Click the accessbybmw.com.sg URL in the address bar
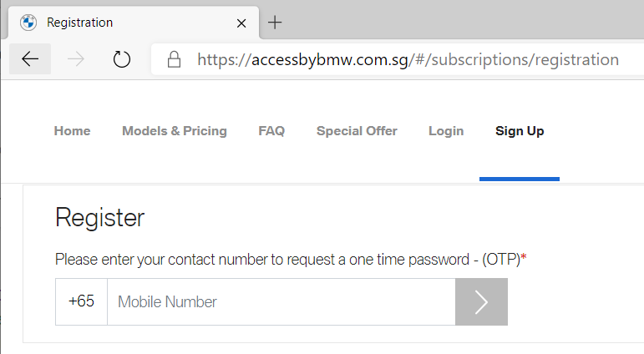644x354 pixels. (x=408, y=59)
